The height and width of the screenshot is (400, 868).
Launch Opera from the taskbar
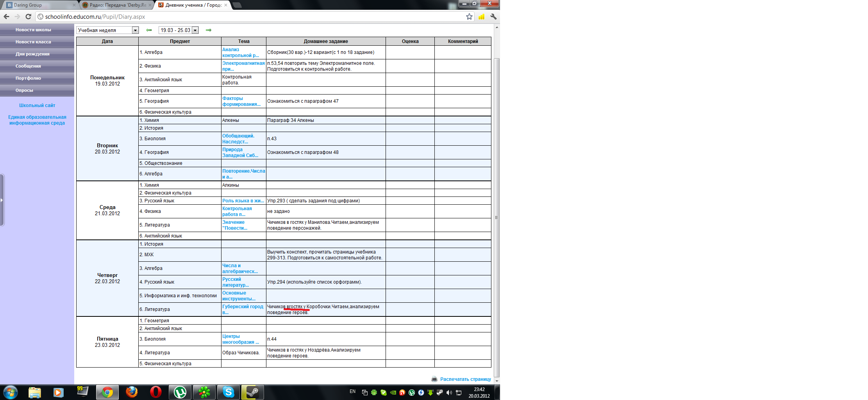156,392
